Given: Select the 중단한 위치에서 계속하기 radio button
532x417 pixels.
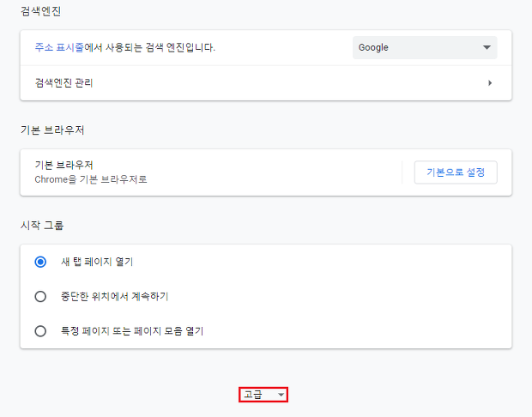Looking at the screenshot, I should (40, 297).
